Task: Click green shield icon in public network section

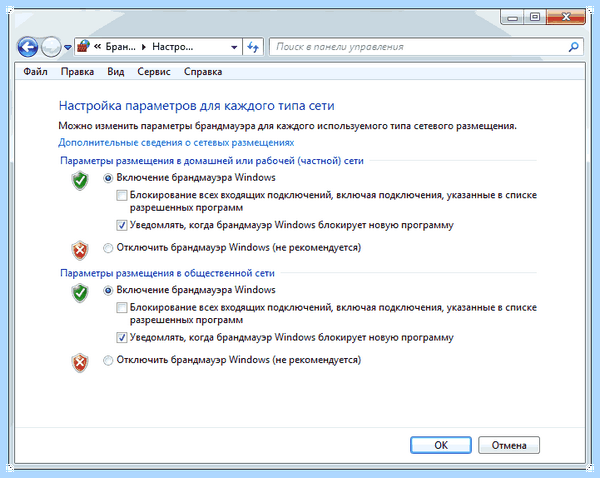Action: tap(80, 293)
